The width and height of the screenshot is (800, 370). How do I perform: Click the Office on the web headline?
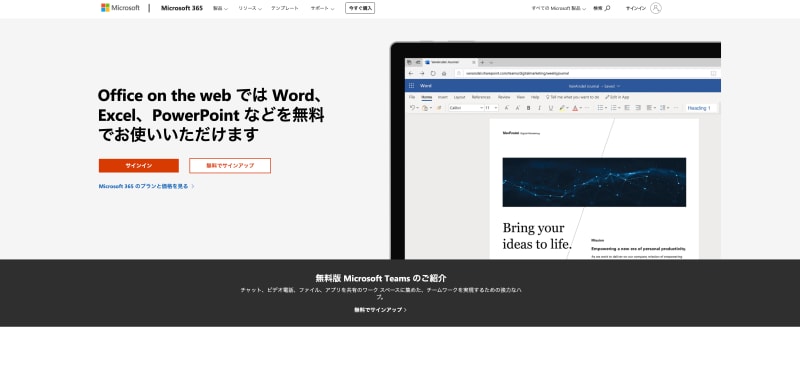coord(211,115)
